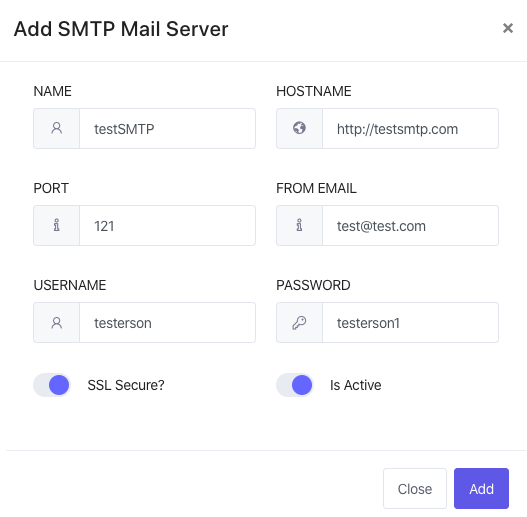
Task: Toggle the SSL Secure switch
Action: (x=52, y=385)
